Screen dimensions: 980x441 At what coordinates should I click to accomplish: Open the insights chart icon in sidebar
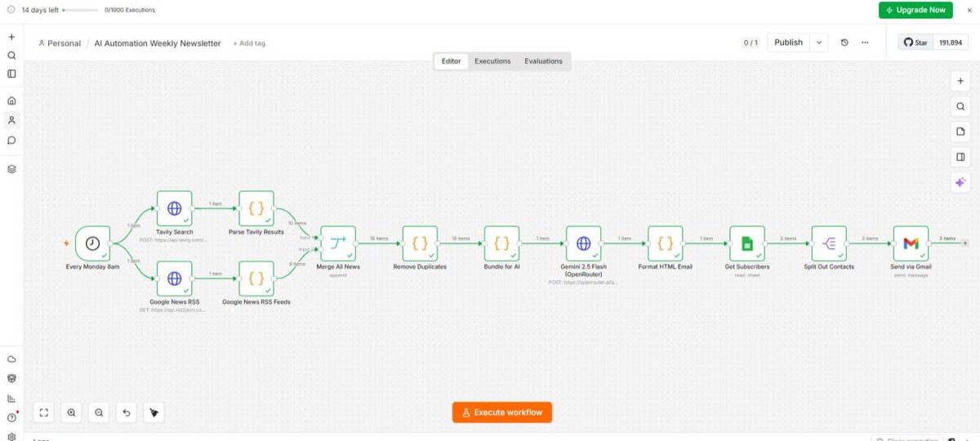pos(11,399)
